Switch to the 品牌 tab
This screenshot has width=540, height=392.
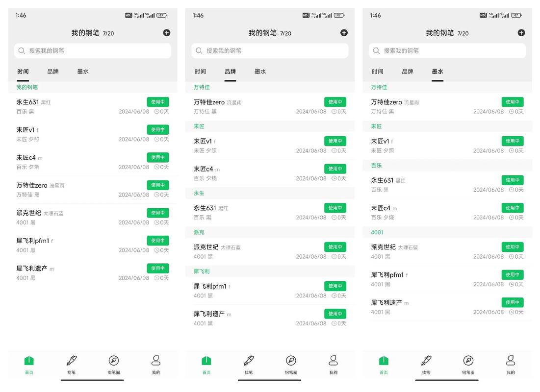(x=230, y=71)
